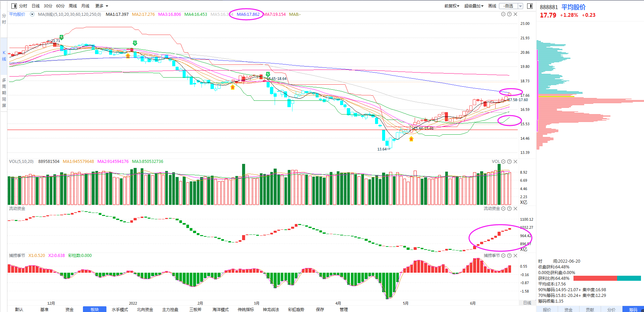Click the stock code 888881
Viewport: 644px width, 312px height.
549,7
